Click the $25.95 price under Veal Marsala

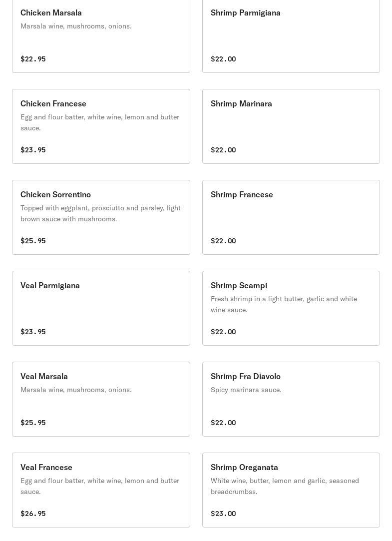pos(33,423)
